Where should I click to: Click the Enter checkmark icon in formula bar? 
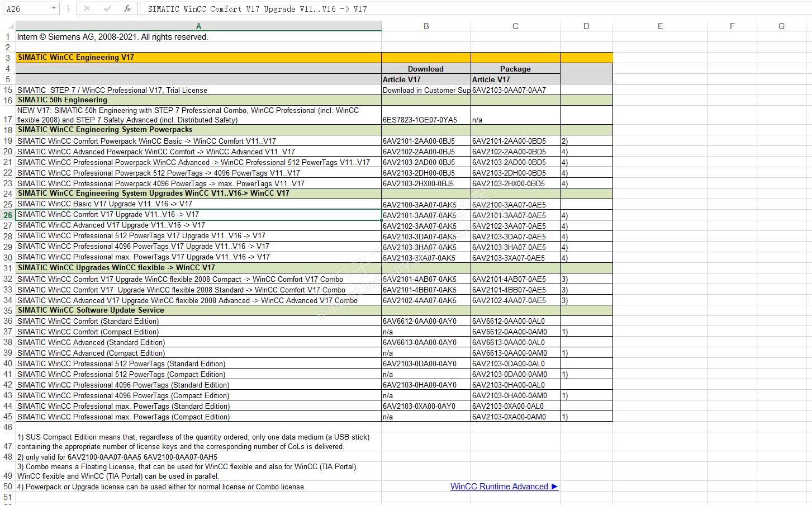tap(107, 8)
